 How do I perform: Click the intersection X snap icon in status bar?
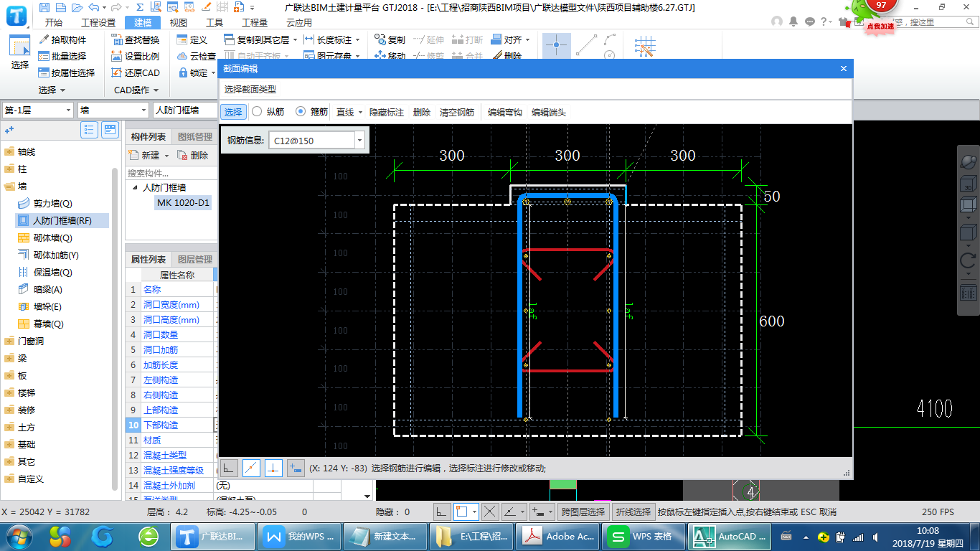pos(490,512)
